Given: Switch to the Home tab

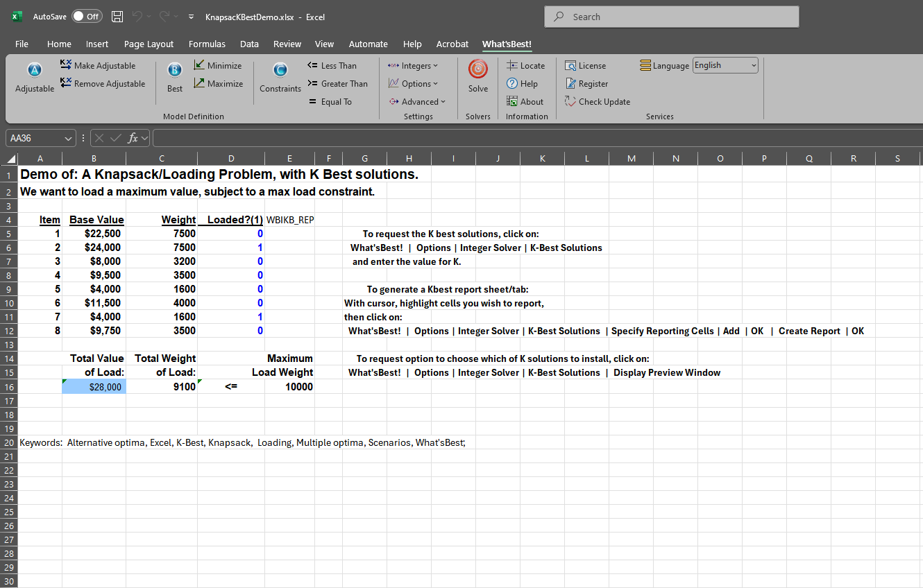Looking at the screenshot, I should pyautogui.click(x=59, y=44).
